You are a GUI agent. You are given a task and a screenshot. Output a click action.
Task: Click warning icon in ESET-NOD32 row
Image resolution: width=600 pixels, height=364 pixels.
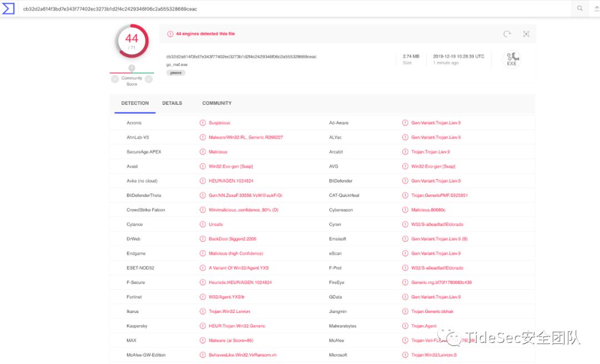click(x=202, y=267)
